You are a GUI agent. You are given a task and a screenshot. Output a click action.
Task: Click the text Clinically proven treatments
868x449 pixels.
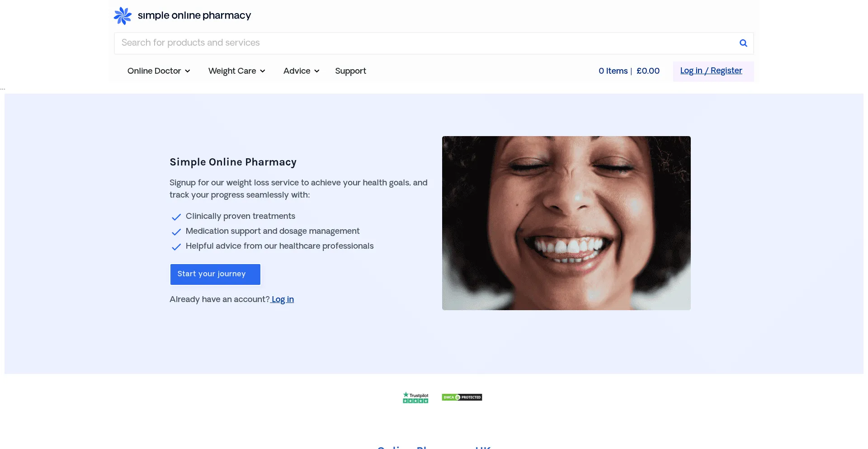241,216
